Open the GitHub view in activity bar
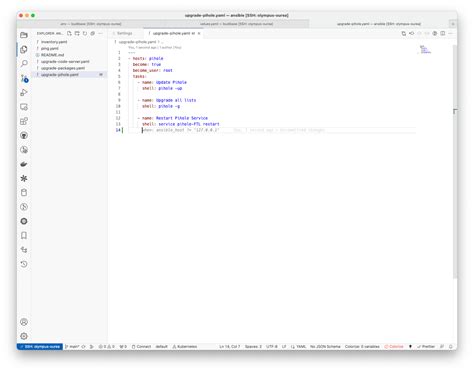Image resolution: width=474 pixels, height=372 pixels. [x=24, y=135]
